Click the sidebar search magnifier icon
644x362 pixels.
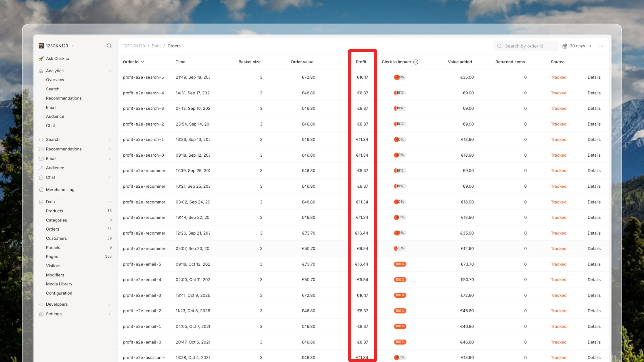coord(109,46)
